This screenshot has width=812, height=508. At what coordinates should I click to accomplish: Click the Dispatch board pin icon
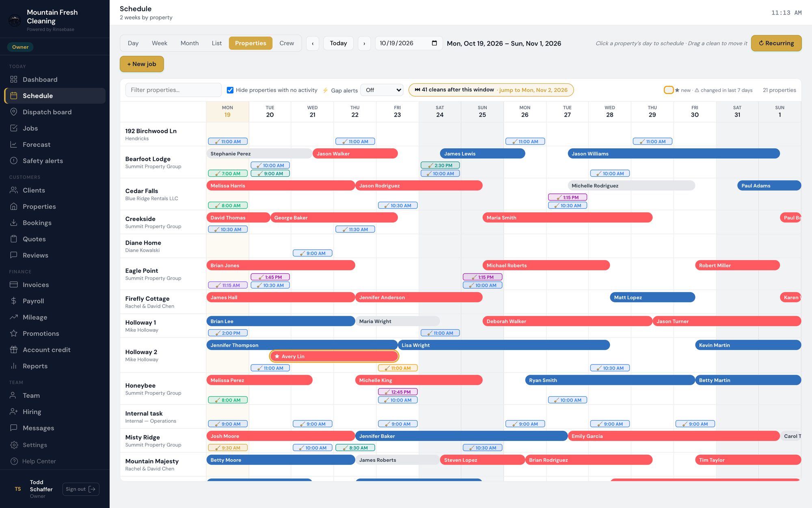[x=14, y=112]
